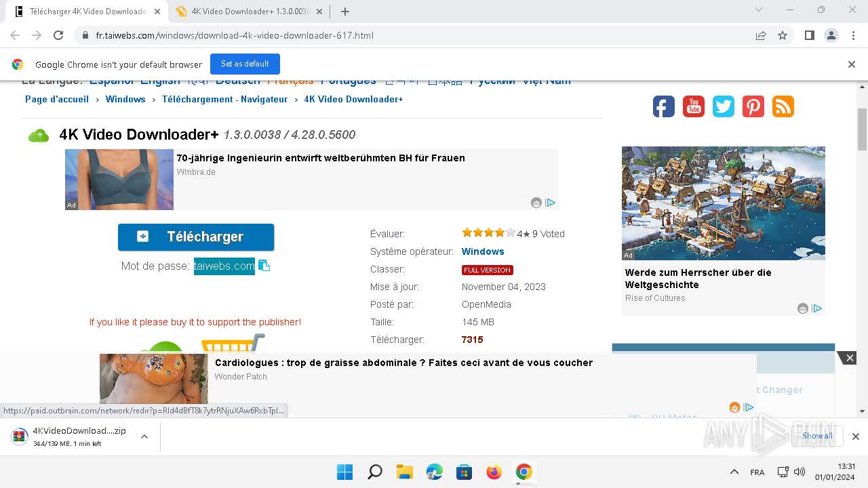Share this page icon in address bar

point(761,35)
